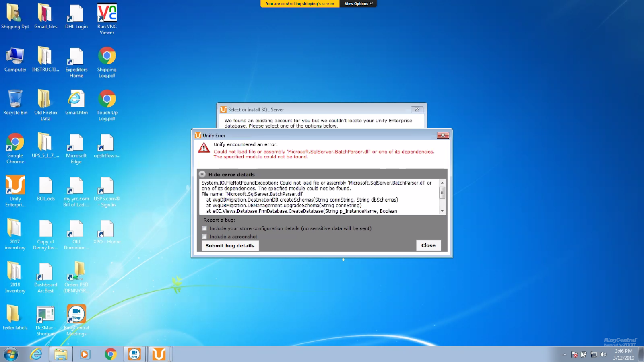Launch the Google Chrome desktop shortcut
Screen dimensions: 644x362
[15, 148]
